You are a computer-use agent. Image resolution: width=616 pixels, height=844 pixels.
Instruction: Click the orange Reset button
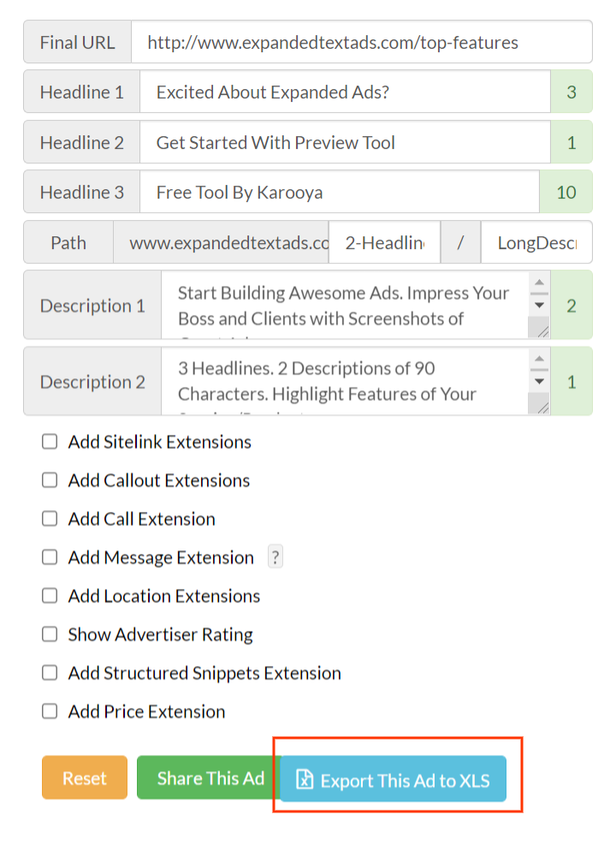pos(85,777)
